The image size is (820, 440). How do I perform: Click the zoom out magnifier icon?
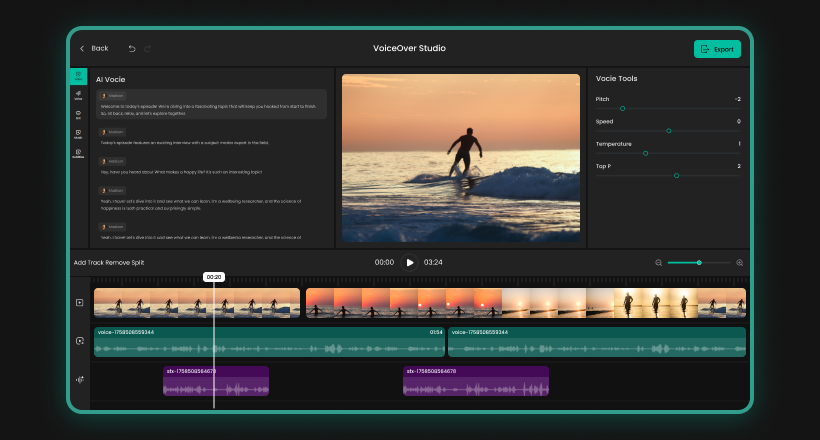pyautogui.click(x=658, y=263)
